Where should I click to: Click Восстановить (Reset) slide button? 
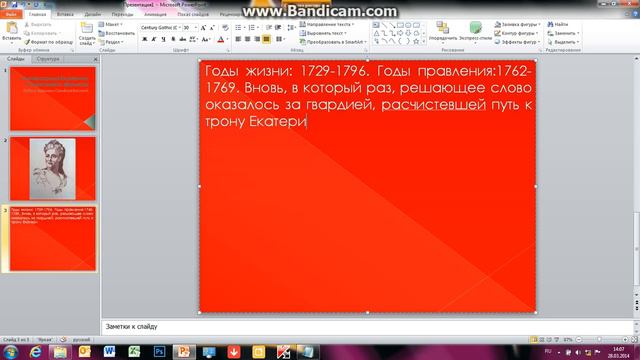point(117,33)
